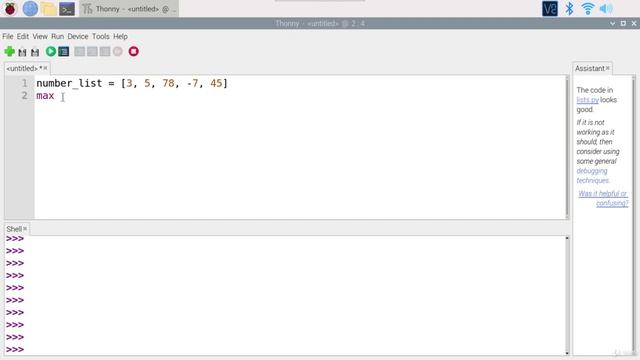Open the Device menu
Screen dimensions: 640x360
(78, 36)
